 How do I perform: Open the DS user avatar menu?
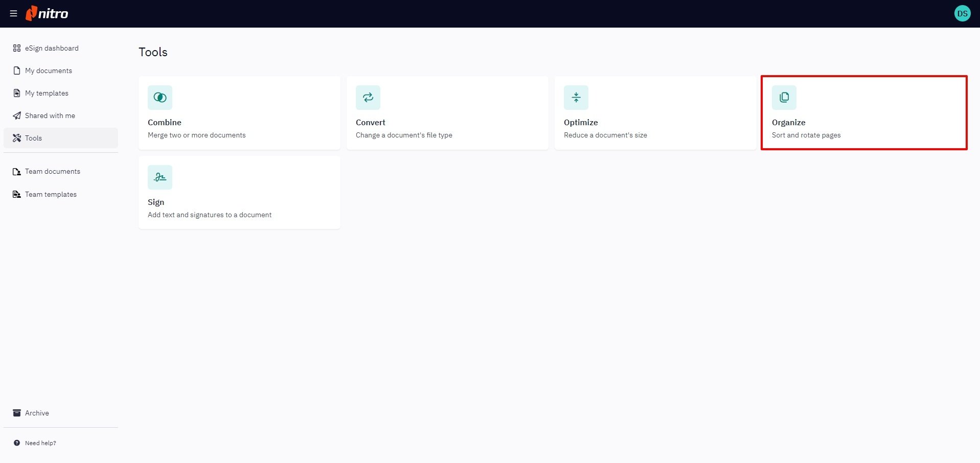click(963, 13)
